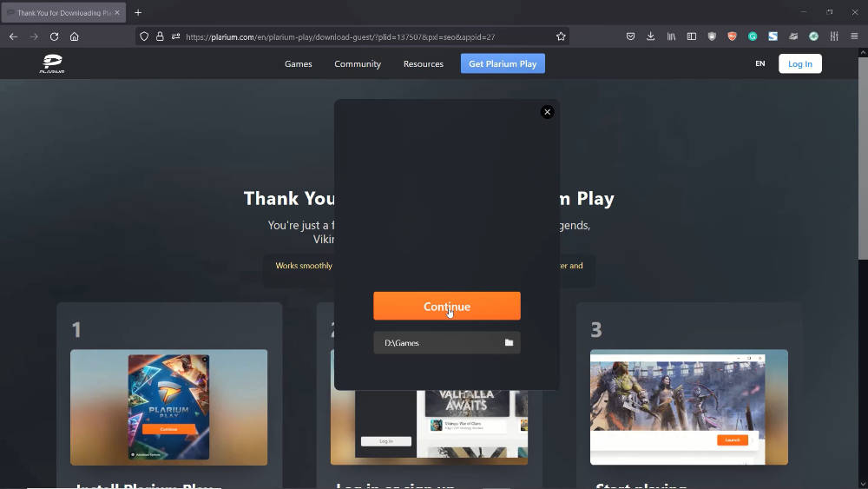Open a new browser tab

tap(138, 12)
